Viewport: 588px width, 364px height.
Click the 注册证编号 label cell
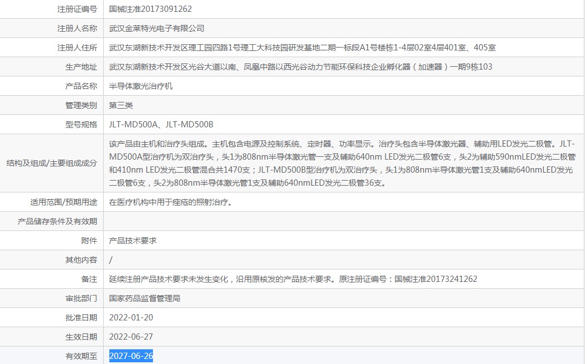[x=77, y=9]
